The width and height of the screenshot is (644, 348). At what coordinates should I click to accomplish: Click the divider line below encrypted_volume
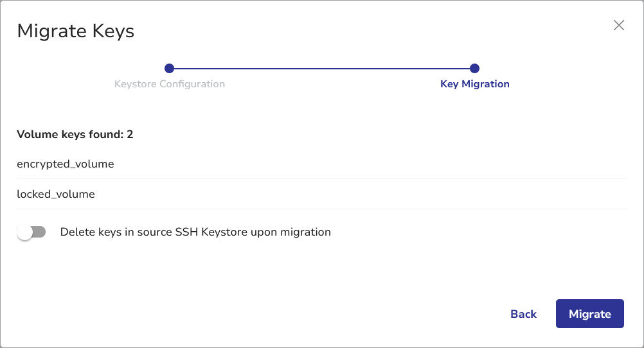tap(321, 179)
